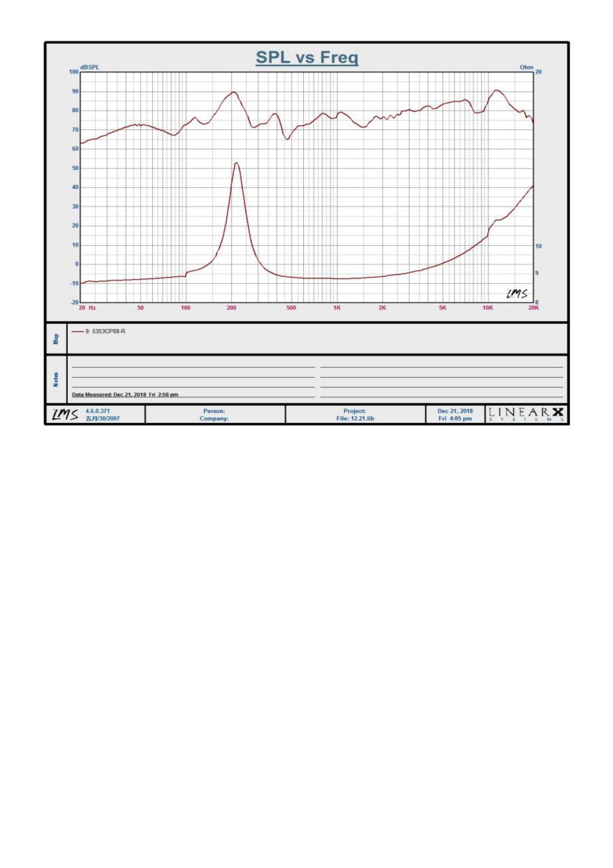
Task: Select the SPL vs Freq chart title
Action: tap(307, 57)
